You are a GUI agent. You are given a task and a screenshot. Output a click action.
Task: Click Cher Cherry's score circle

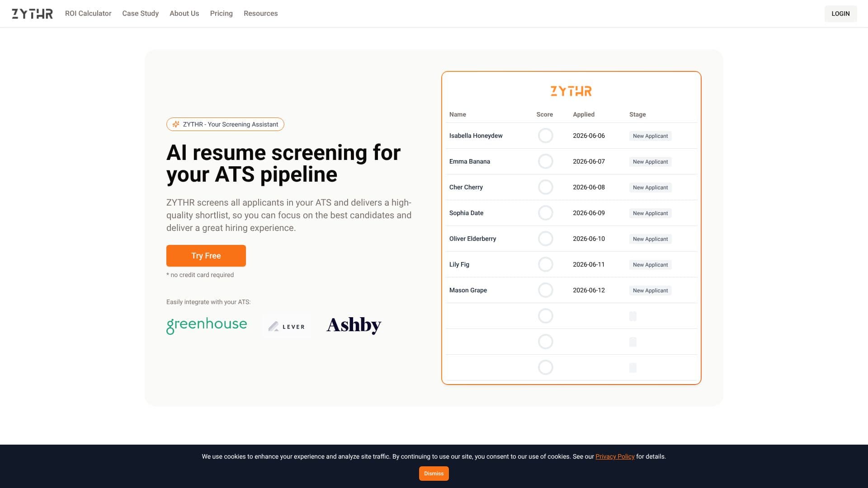[x=546, y=187]
